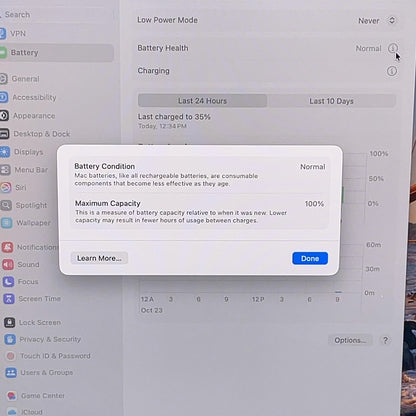Click the Menu Bar sidebar icon
The width and height of the screenshot is (416, 416).
click(5, 170)
